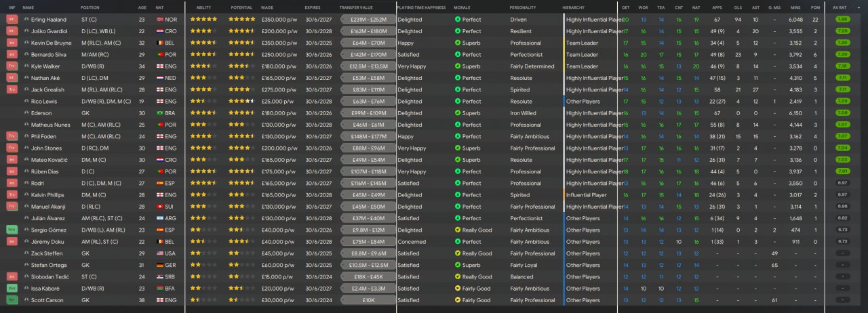Sort by the Ability column header

pyautogui.click(x=203, y=7)
